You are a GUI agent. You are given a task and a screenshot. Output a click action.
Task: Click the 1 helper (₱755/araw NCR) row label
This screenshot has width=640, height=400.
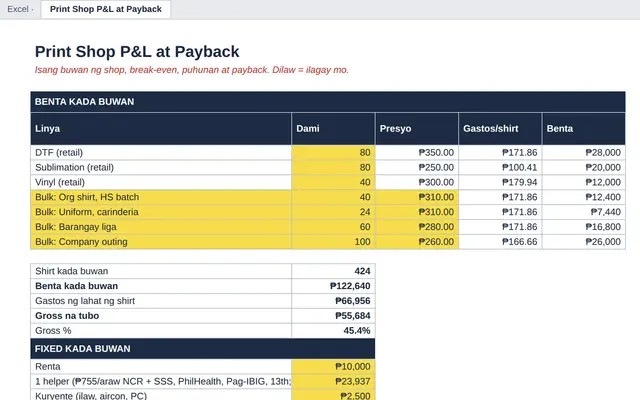(x=161, y=382)
